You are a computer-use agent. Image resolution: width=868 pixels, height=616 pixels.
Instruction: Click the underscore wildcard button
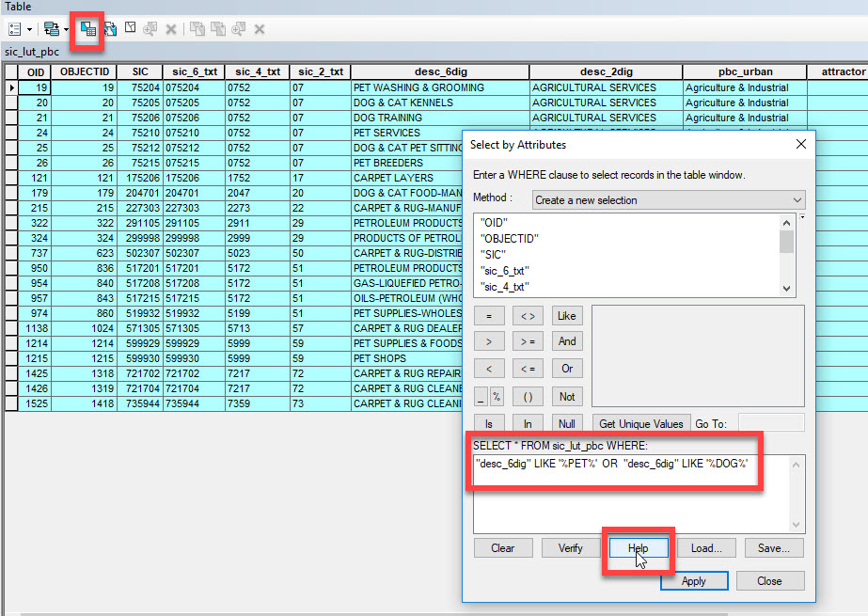click(x=481, y=396)
